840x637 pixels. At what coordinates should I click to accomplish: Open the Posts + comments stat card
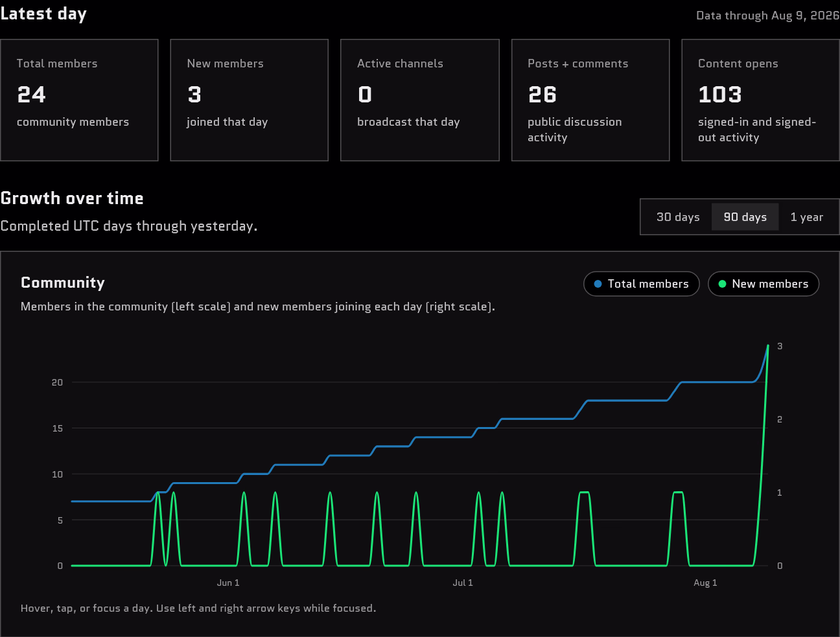[x=590, y=100]
